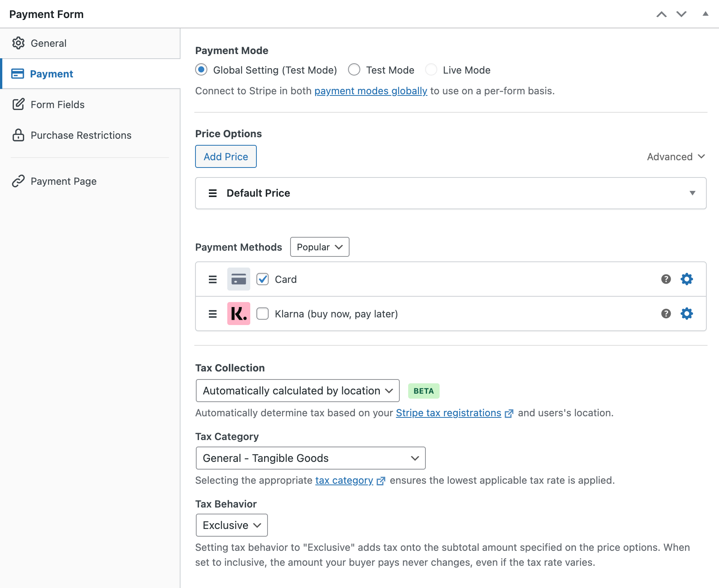Screen dimensions: 719x588
Task: Open the Tax Category dropdown
Action: tap(310, 458)
